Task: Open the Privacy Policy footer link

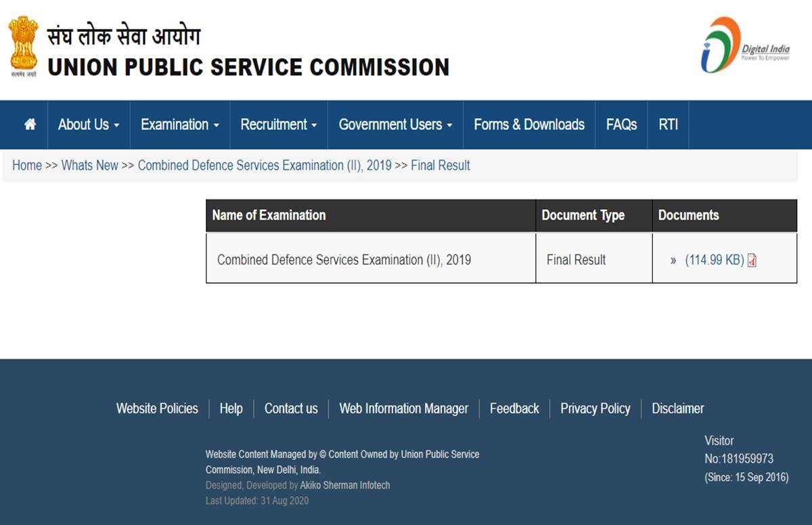Action: [x=595, y=409]
